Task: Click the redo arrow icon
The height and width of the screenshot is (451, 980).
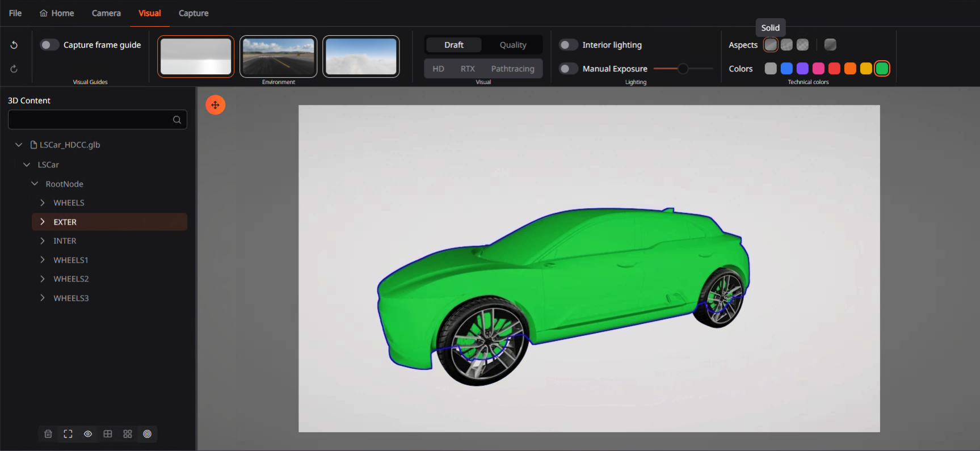Action: click(14, 69)
